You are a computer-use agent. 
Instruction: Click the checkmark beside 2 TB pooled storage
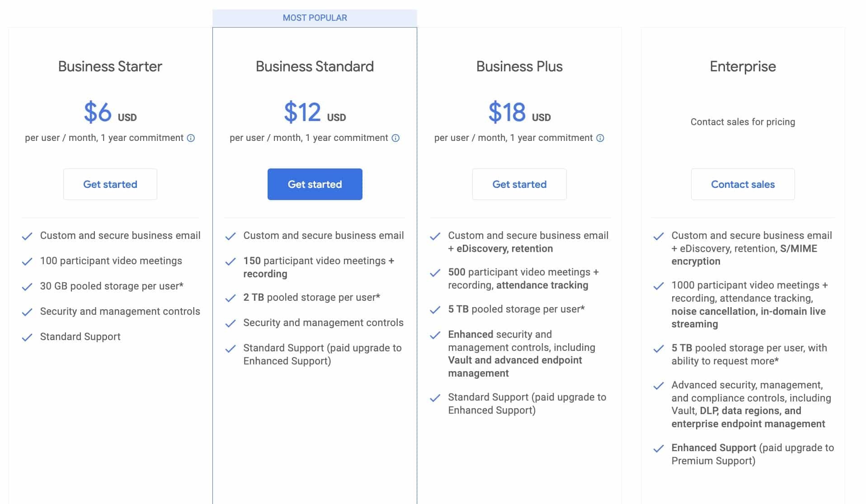[x=231, y=298]
